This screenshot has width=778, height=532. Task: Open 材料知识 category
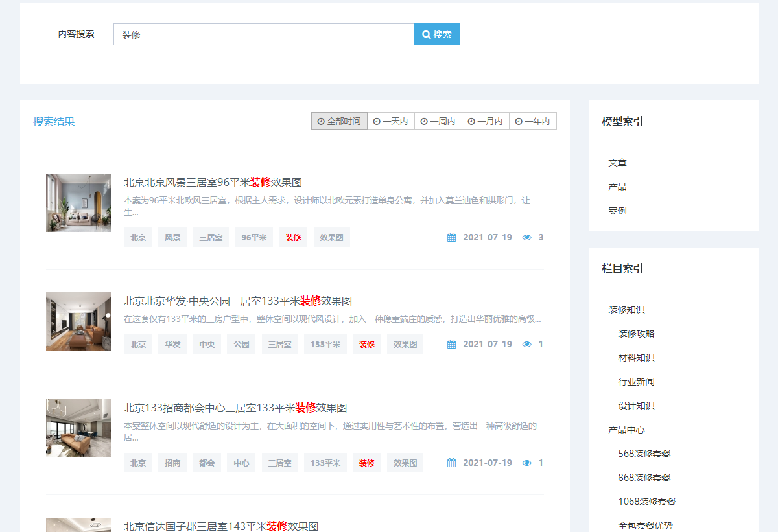[x=636, y=358]
